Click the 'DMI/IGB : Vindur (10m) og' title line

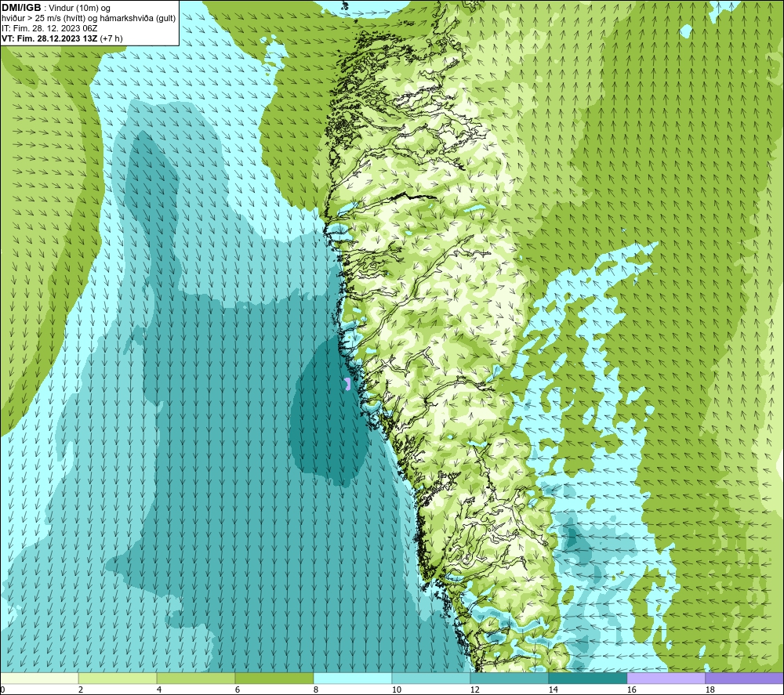tap(56, 8)
